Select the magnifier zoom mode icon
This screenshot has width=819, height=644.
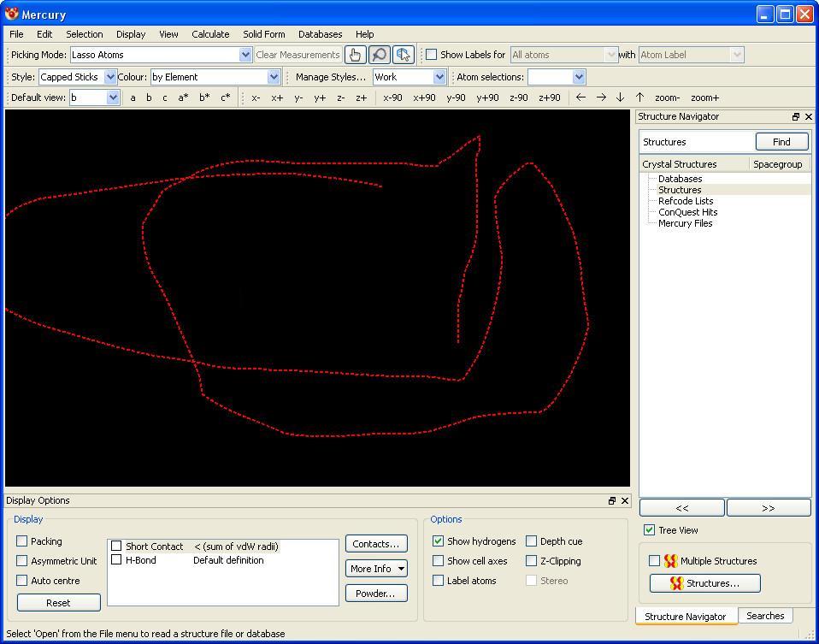[380, 55]
